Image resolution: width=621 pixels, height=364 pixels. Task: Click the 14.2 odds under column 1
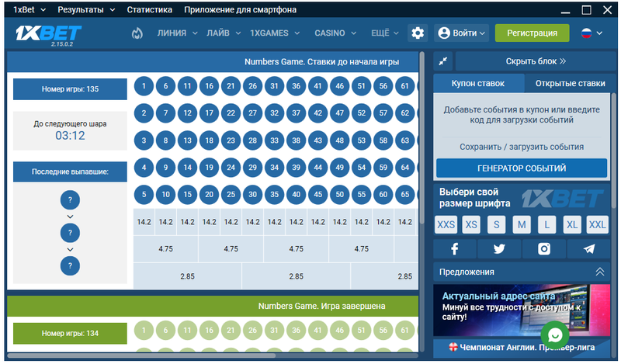tap(144, 222)
